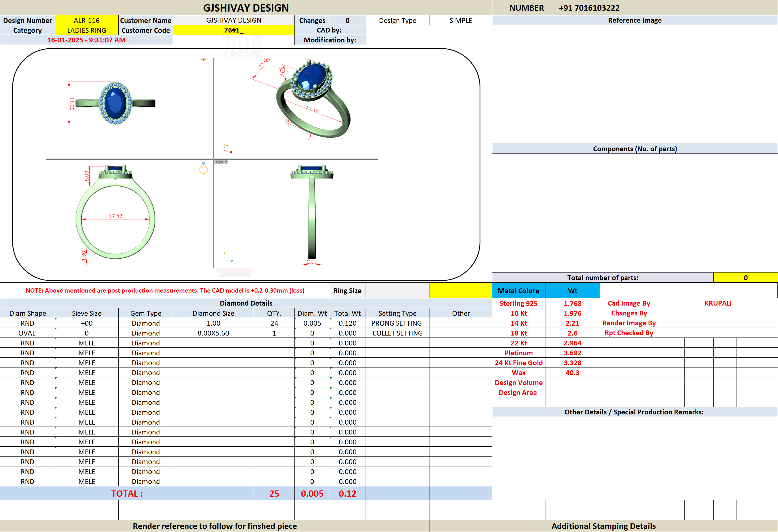Image resolution: width=778 pixels, height=532 pixels.
Task: Click the Changes value 0 cell
Action: [x=348, y=20]
